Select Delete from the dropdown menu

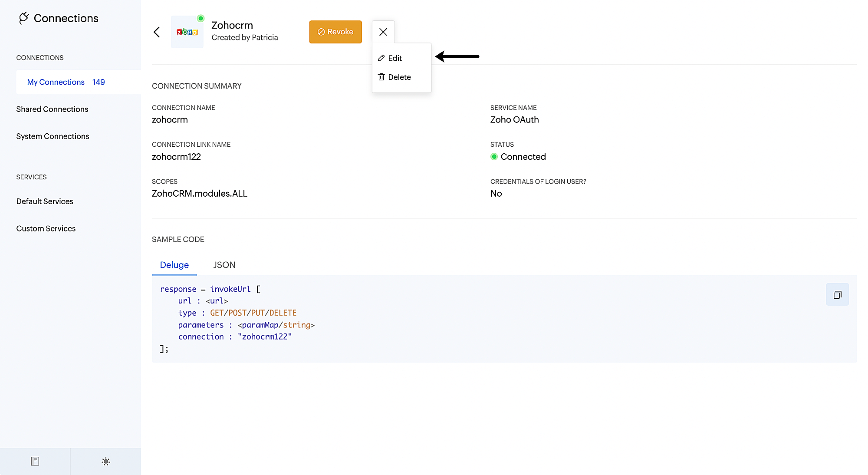pyautogui.click(x=399, y=77)
